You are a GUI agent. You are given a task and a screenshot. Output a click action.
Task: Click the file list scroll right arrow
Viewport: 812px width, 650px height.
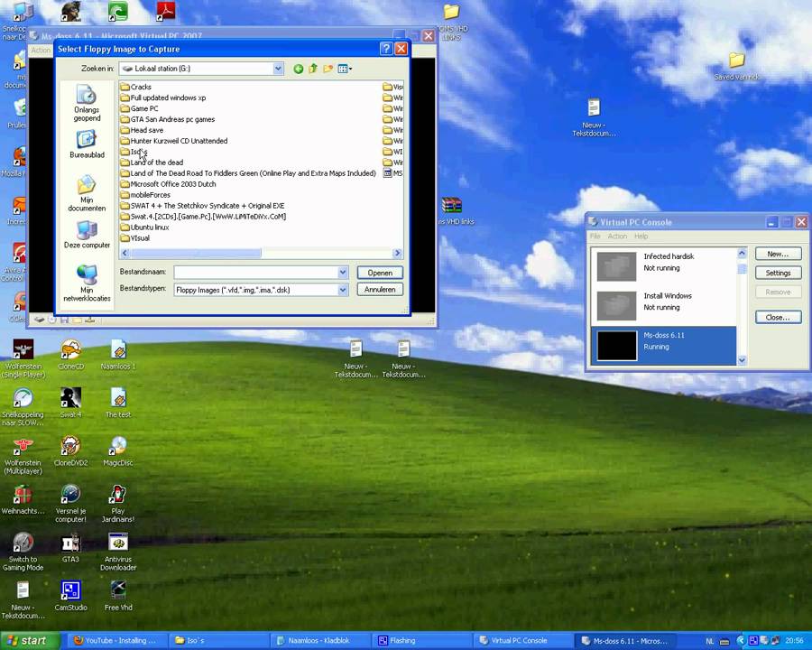point(397,254)
